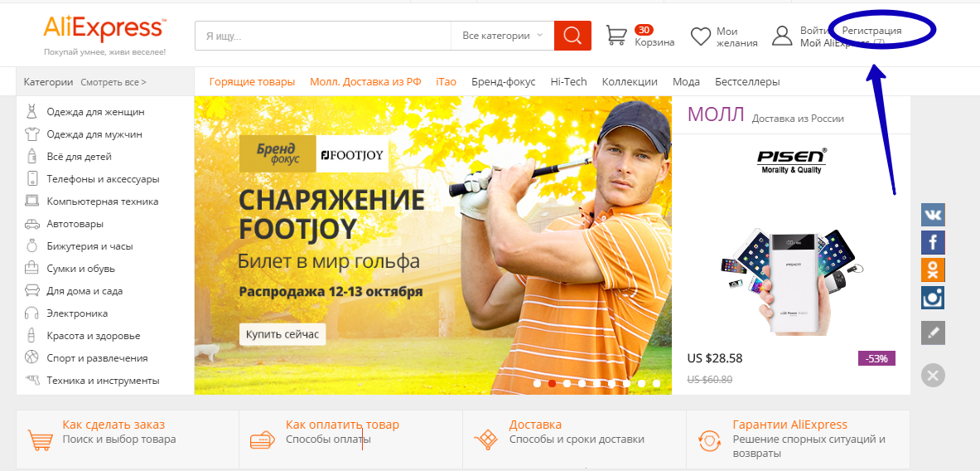This screenshot has width=980, height=471.
Task: Click the gray pencil feedback icon
Action: 933,333
